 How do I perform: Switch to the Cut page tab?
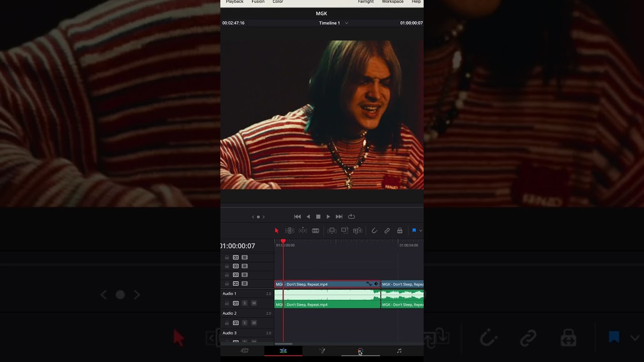(x=245, y=351)
